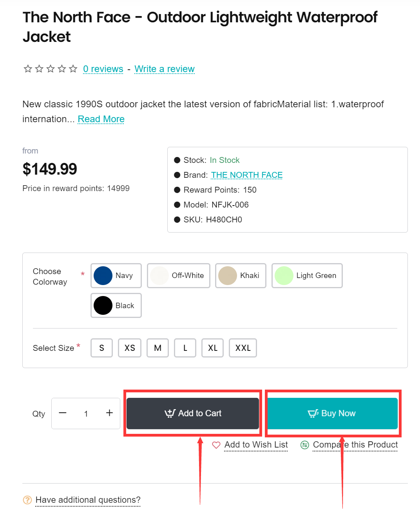Image resolution: width=420 pixels, height=529 pixels.
Task: Select the Navy colorway option
Action: pos(116,276)
